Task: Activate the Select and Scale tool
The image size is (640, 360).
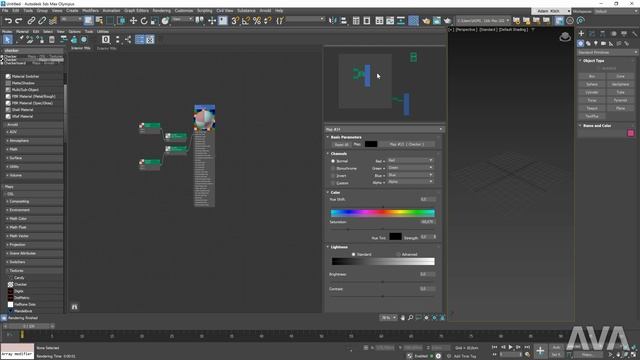Action: [154, 20]
